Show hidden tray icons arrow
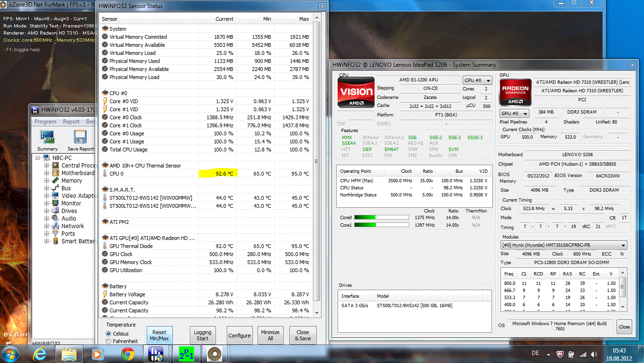644x363 pixels. tap(549, 354)
